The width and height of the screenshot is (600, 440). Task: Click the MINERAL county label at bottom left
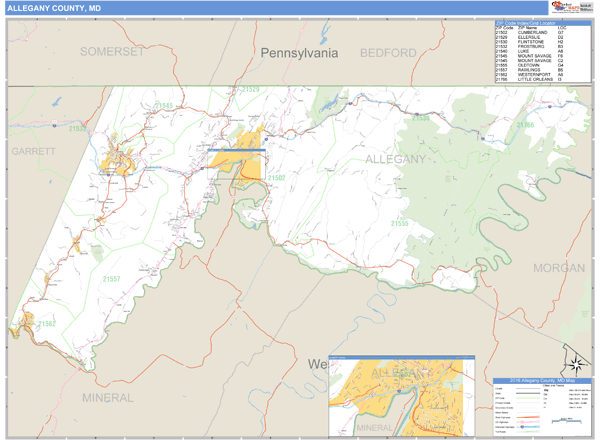pos(108,397)
